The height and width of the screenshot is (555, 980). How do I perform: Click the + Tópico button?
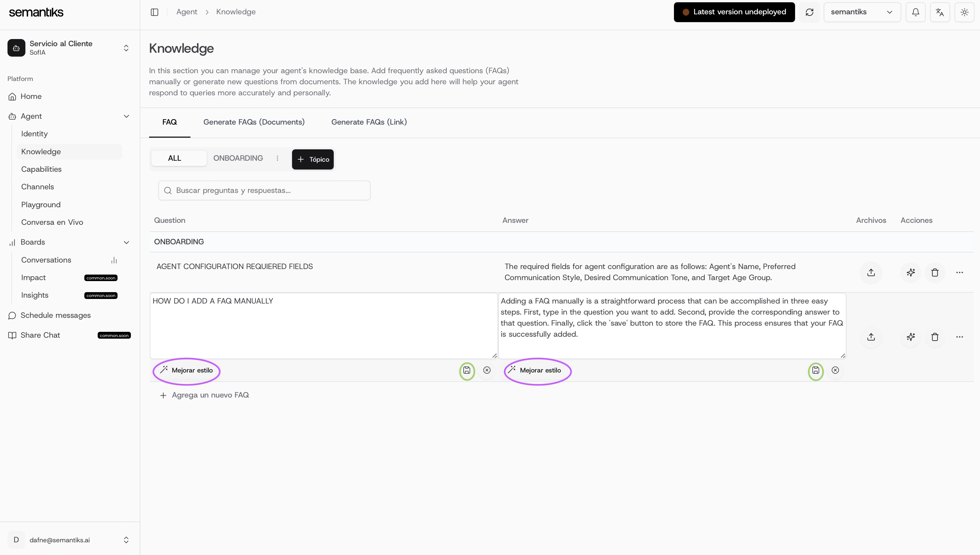[x=313, y=159]
